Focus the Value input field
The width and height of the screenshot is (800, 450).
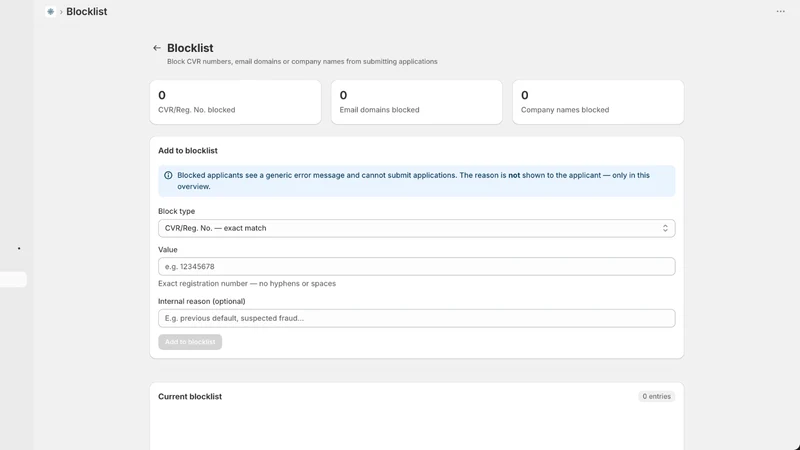416,266
